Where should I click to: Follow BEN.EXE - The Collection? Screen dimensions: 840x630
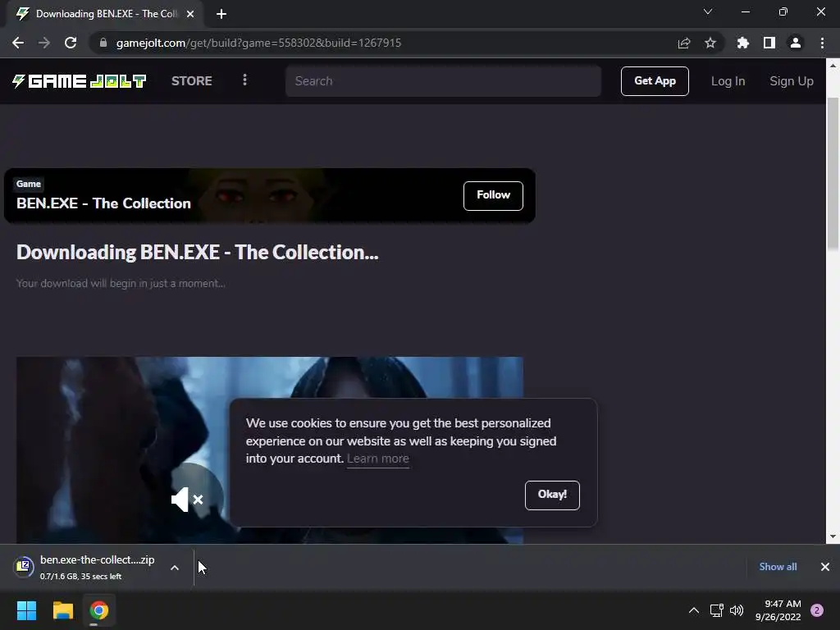coord(493,195)
